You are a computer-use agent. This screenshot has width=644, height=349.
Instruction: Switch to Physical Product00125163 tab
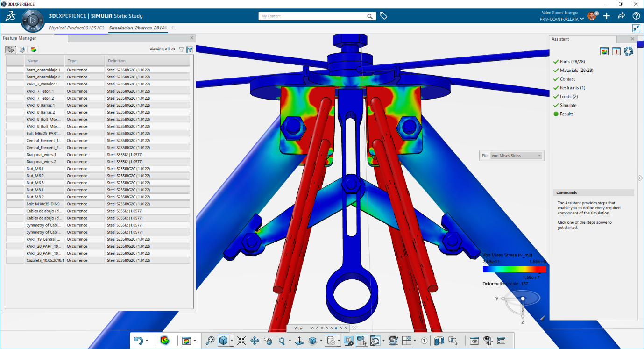(76, 28)
